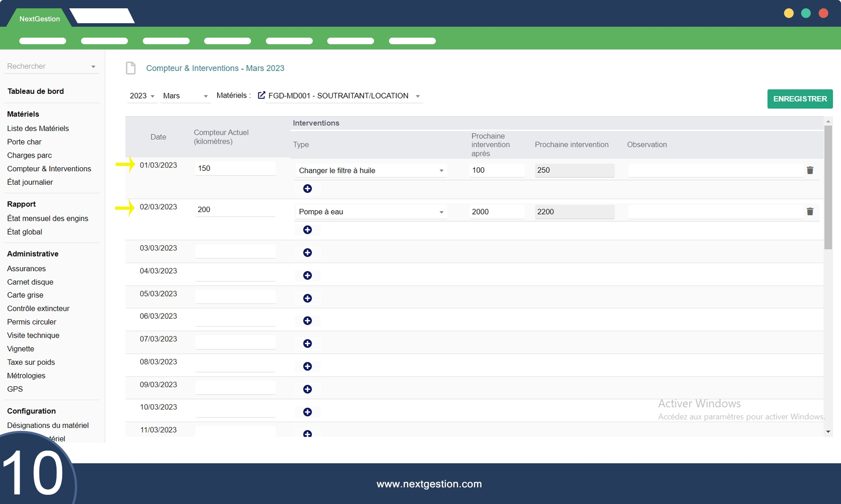841x504 pixels.
Task: Expand the Pompe à eau type dropdown
Action: click(x=371, y=212)
